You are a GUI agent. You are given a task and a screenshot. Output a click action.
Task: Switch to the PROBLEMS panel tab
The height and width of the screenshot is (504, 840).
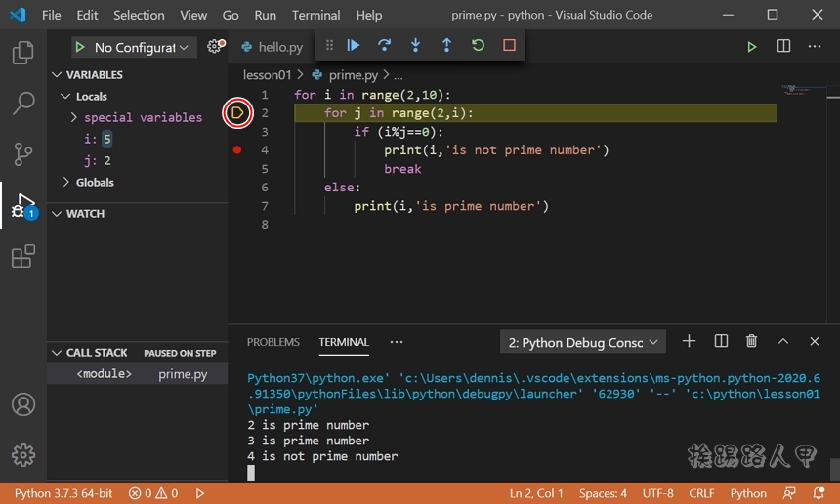(273, 342)
